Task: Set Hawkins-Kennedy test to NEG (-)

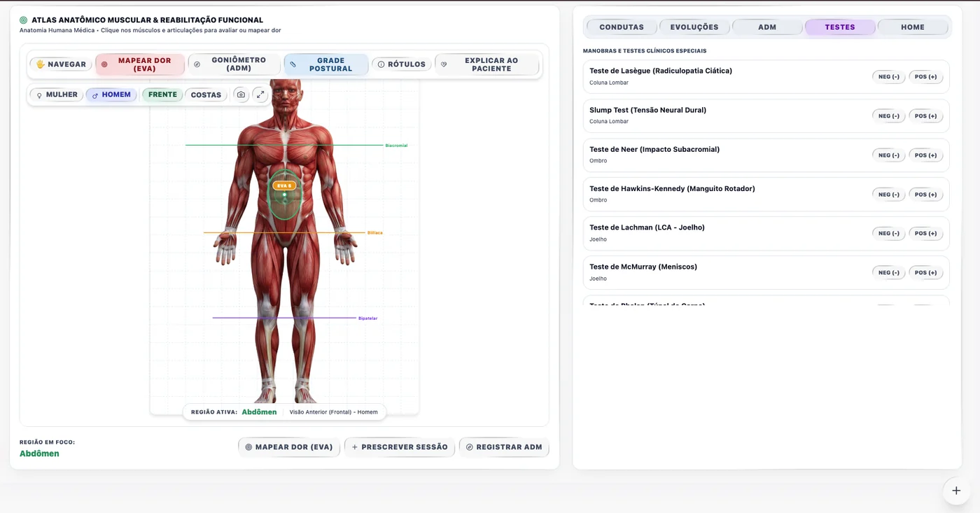Action: [889, 195]
